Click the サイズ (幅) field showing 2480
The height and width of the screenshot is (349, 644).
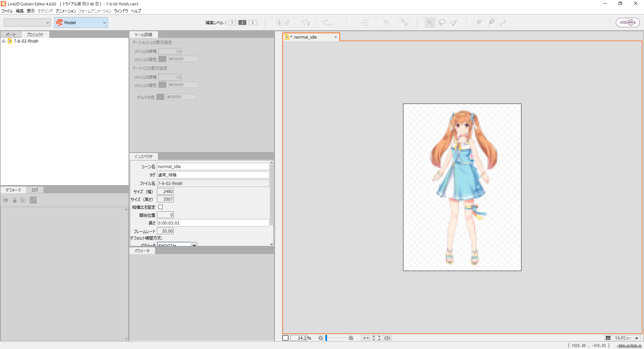click(x=165, y=191)
